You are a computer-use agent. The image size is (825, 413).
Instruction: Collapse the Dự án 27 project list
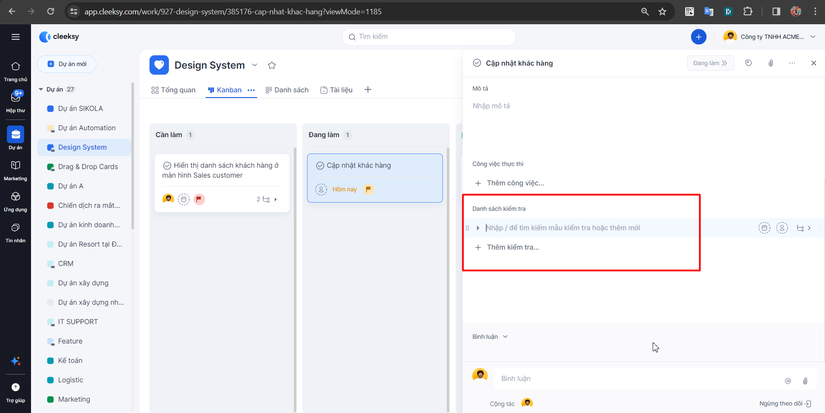tap(41, 89)
